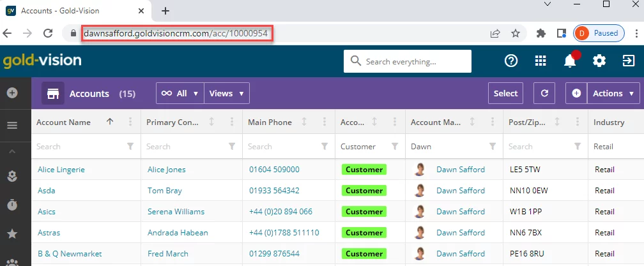Click the Main Phone filter funnel
This screenshot has height=266, width=644.
coord(325,146)
